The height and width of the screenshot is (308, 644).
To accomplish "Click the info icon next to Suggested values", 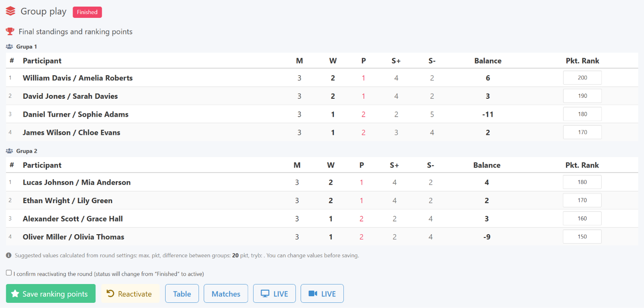I will (x=8, y=255).
